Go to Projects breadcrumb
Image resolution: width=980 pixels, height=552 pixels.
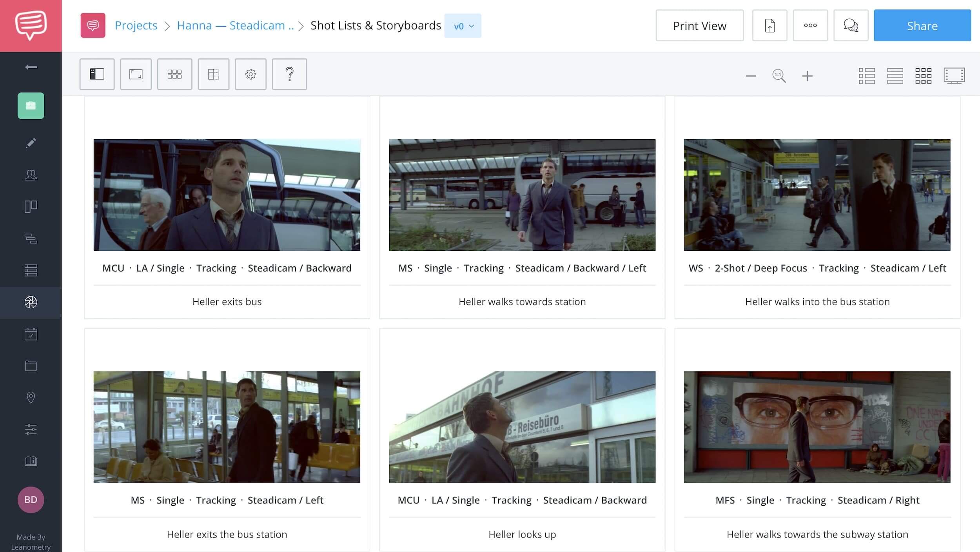pos(136,26)
